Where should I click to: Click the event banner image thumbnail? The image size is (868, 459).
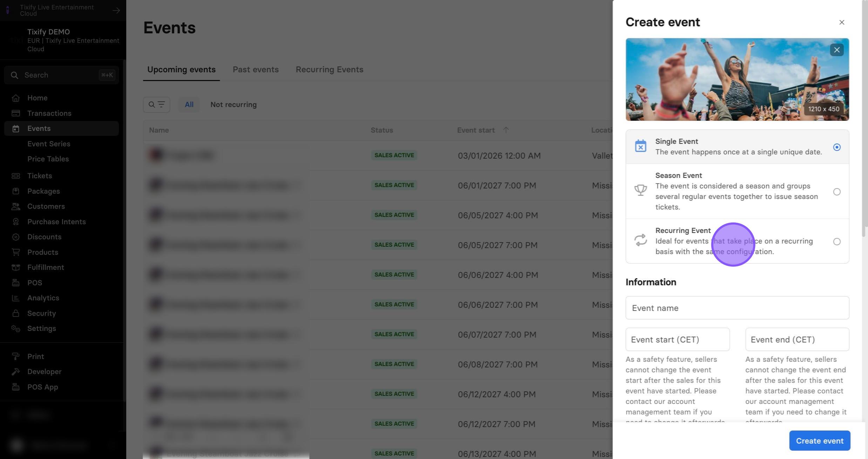coord(737,79)
